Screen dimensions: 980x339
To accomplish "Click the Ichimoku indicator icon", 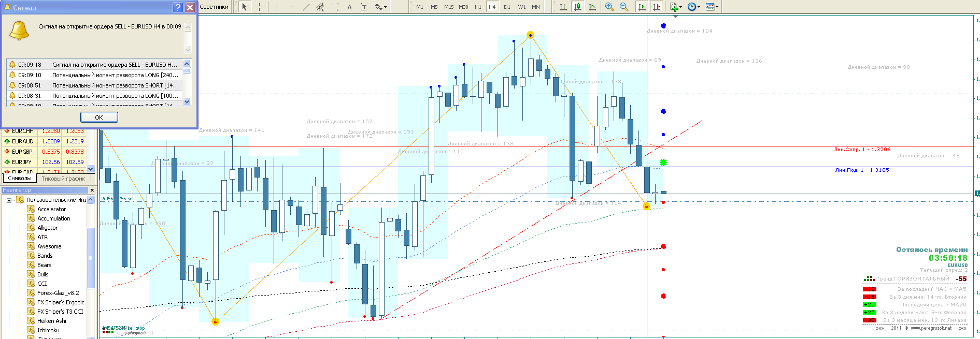I will (x=31, y=330).
